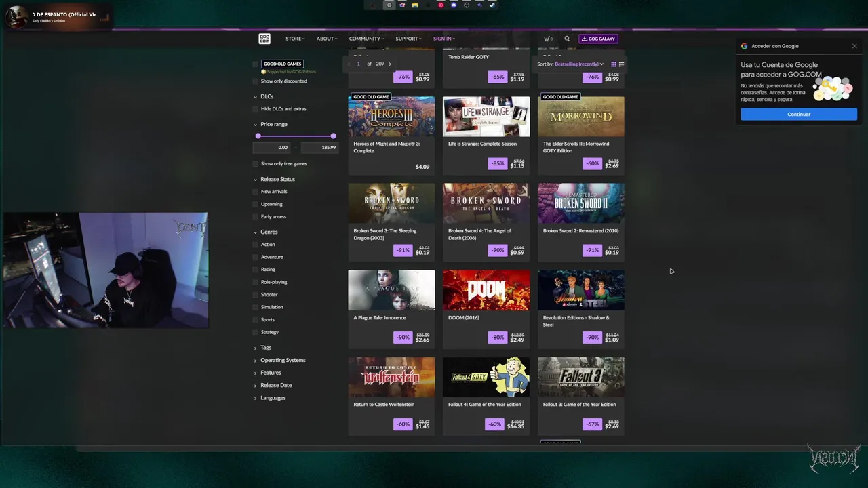This screenshot has width=868, height=488.
Task: Open the SIGN IN menu
Action: tap(444, 39)
